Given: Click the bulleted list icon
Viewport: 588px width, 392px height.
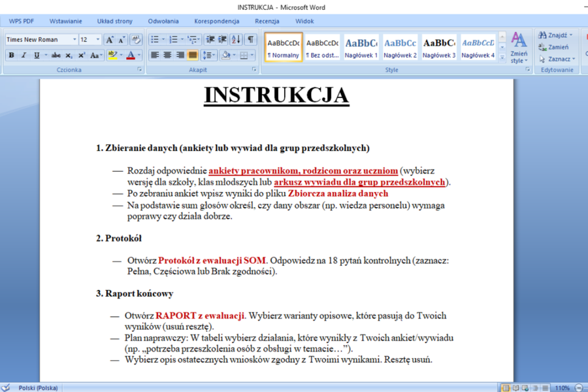Looking at the screenshot, I should pos(154,39).
